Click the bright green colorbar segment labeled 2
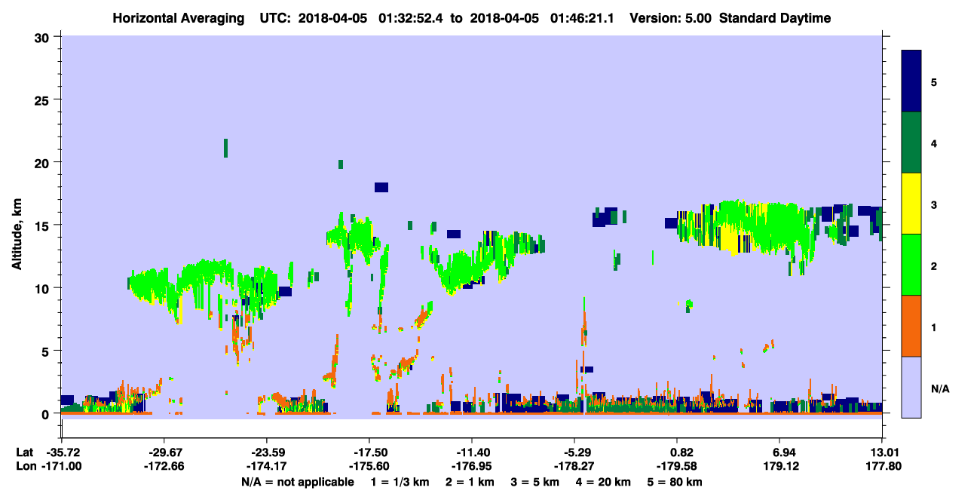This screenshot has height=503, width=980. [x=911, y=265]
